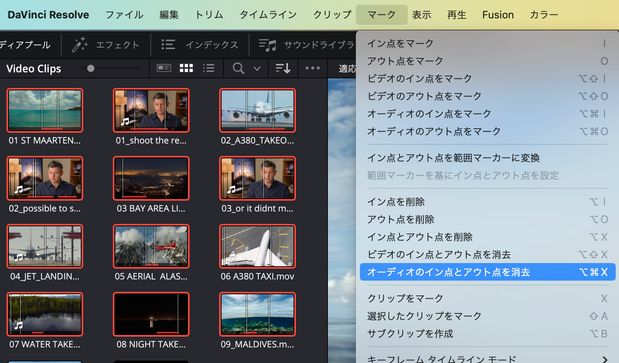This screenshot has width=619, height=363.
Task: Open the Fusion menu in menu bar
Action: (498, 15)
